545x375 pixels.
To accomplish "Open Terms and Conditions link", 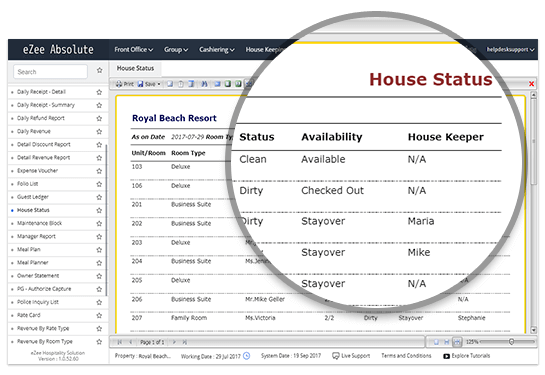I will tap(406, 356).
